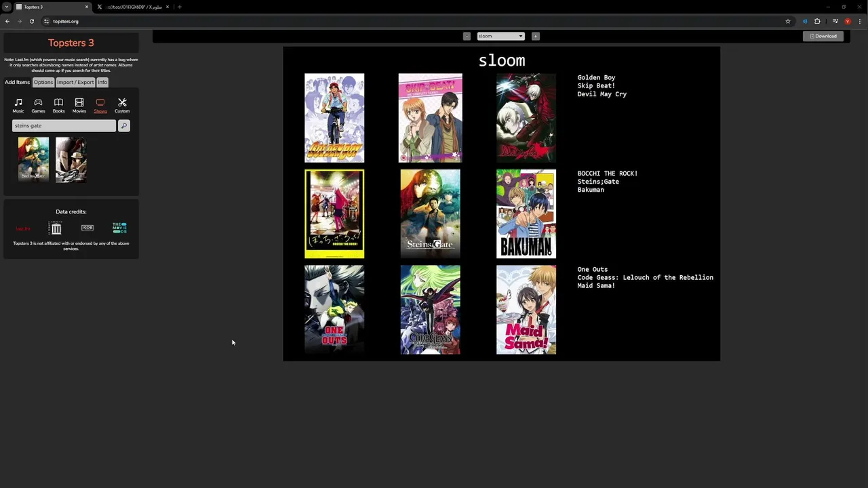Switch to the X browser tab
This screenshot has height=488, width=868.
[x=133, y=7]
